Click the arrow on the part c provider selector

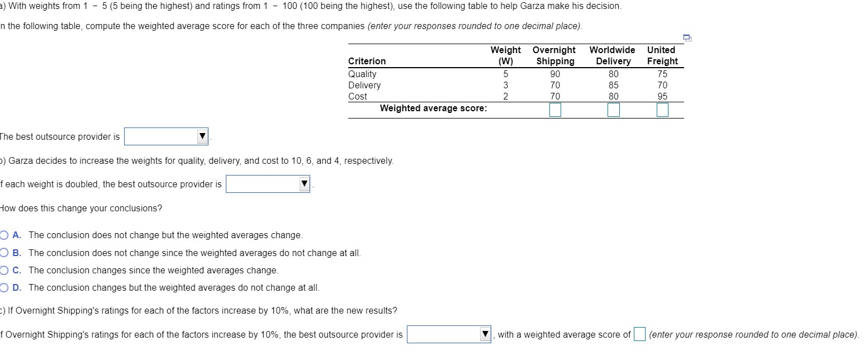(x=484, y=334)
